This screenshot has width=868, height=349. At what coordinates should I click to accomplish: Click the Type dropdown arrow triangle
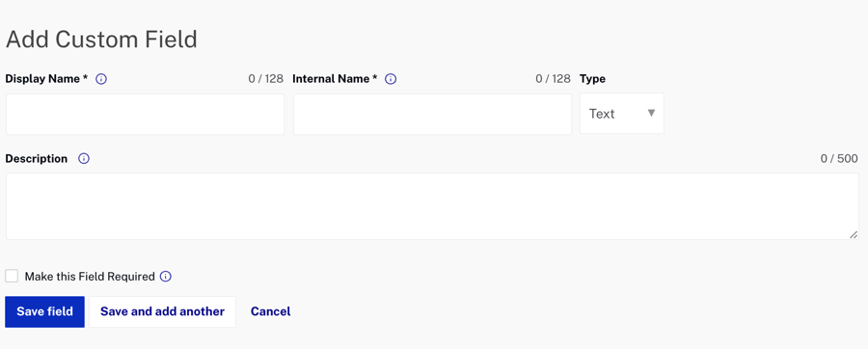point(652,113)
